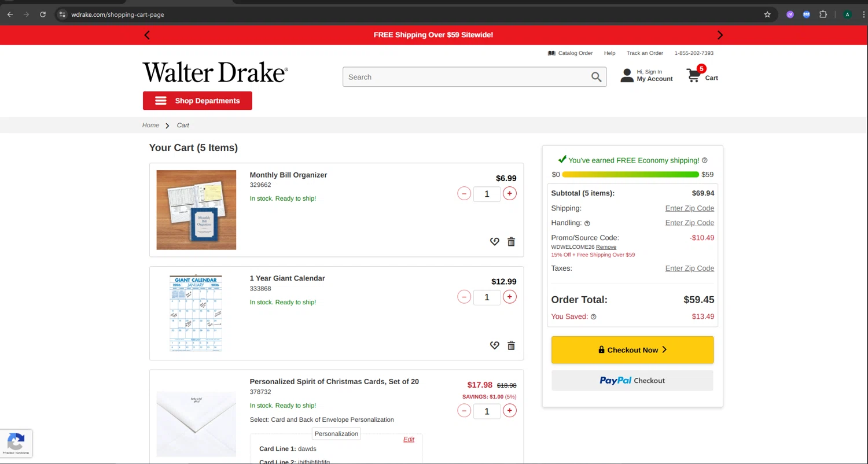
Task: Click the Checkout Now button
Action: (x=632, y=350)
